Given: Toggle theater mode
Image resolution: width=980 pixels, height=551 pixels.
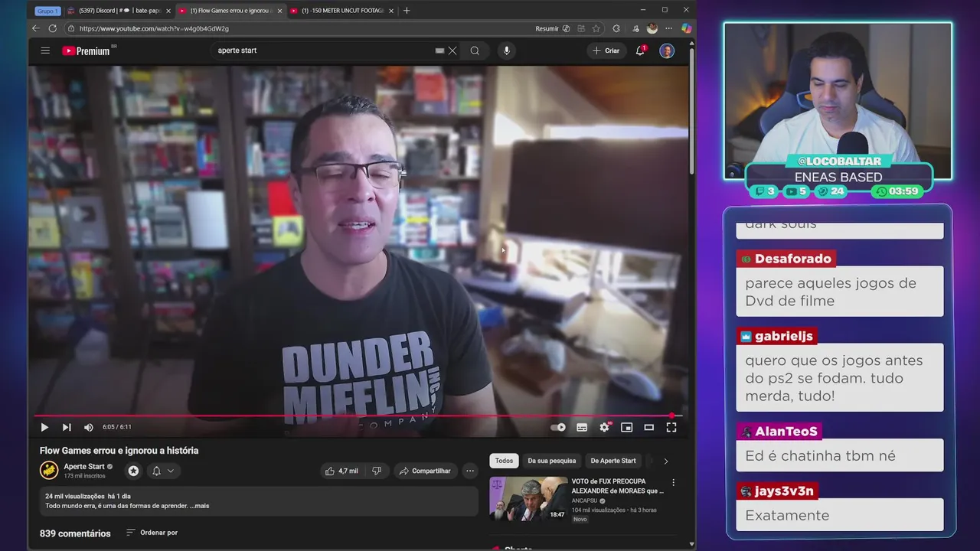Looking at the screenshot, I should (648, 427).
